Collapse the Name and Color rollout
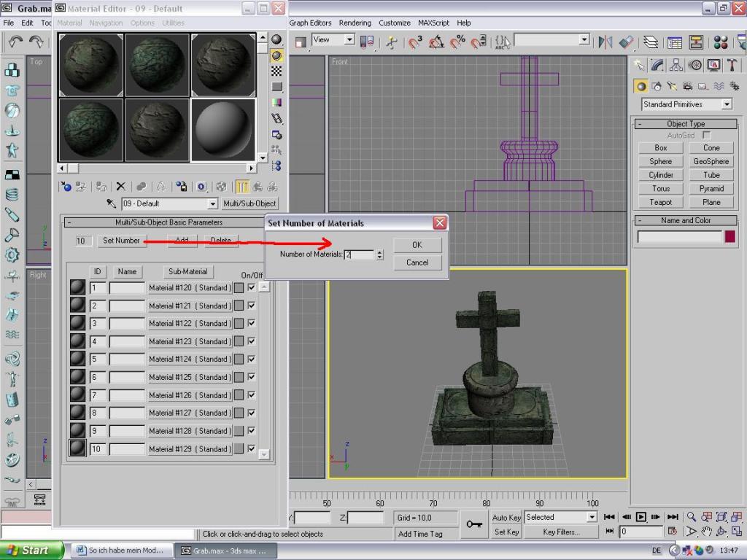The image size is (747, 560). (x=686, y=220)
